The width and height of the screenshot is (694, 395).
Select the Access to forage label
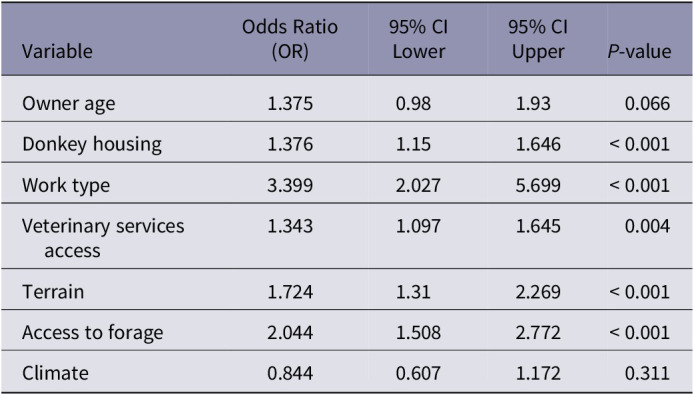tap(93, 333)
